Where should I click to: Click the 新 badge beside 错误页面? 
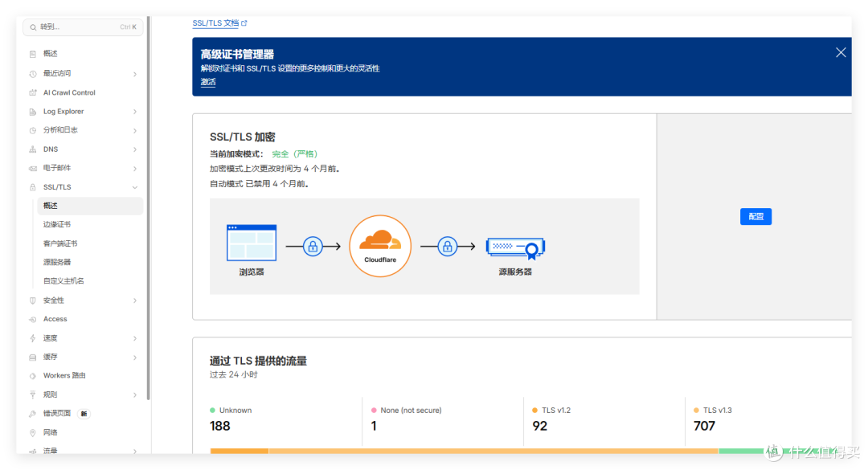coord(84,414)
